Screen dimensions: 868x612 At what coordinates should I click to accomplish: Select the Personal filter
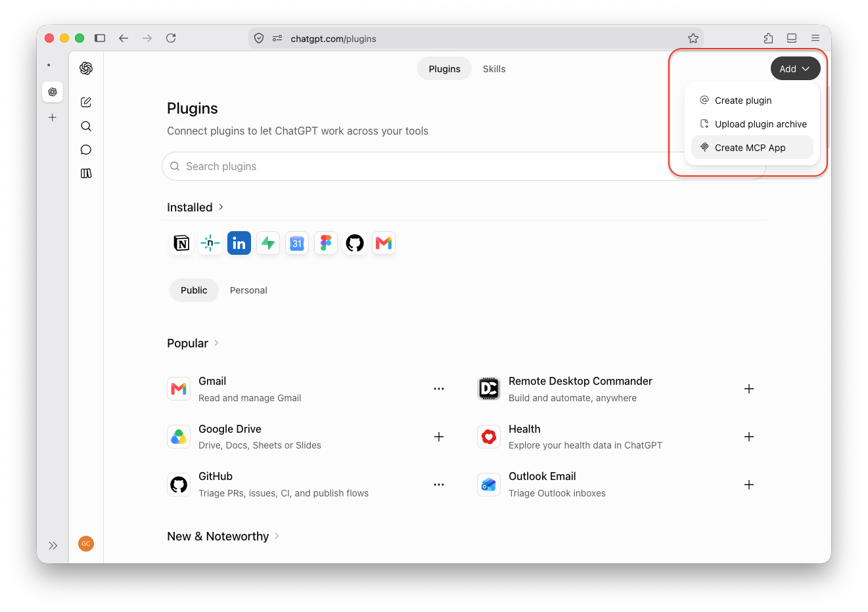[x=248, y=290]
